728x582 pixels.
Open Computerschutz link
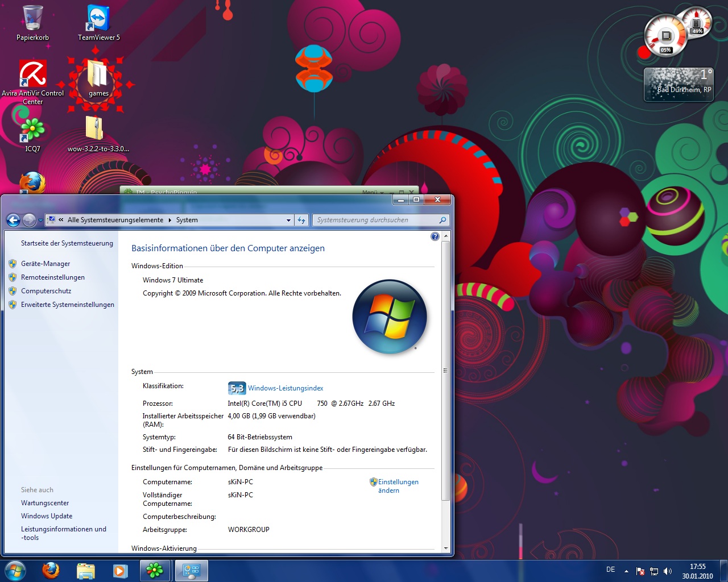coord(46,291)
